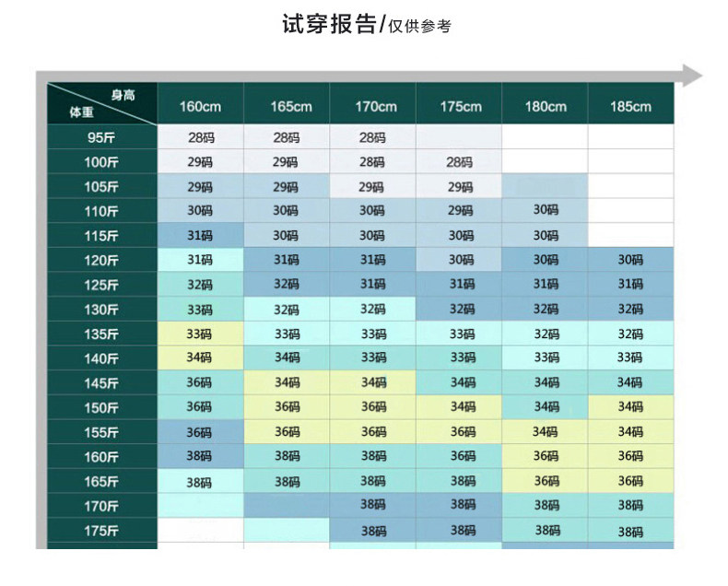The width and height of the screenshot is (728, 586).
Task: Select 32码 cell for 130斤 at 175cm
Action: point(459,309)
